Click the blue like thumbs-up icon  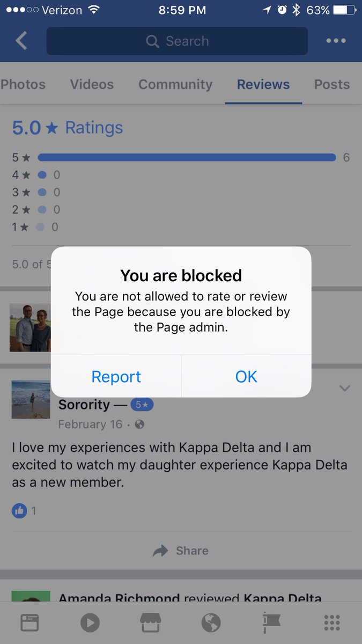click(19, 510)
